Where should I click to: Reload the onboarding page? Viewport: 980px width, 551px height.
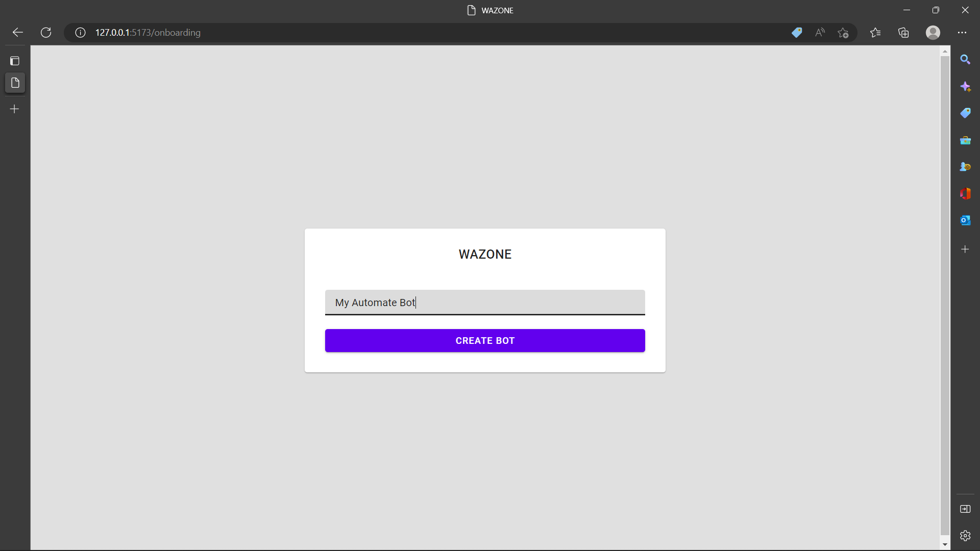click(46, 33)
